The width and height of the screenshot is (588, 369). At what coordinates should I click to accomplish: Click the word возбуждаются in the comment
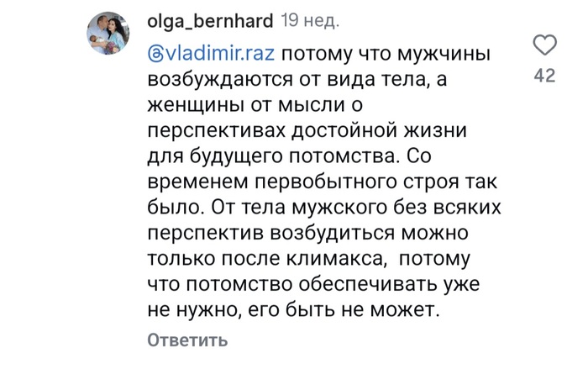220,80
